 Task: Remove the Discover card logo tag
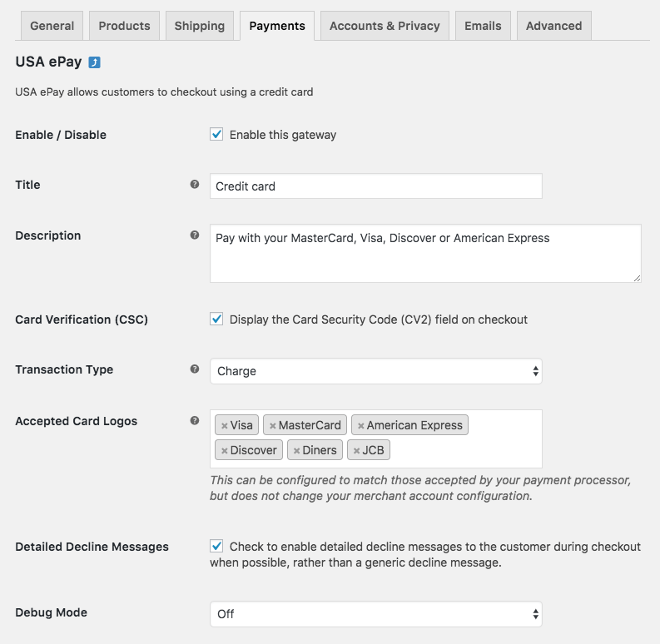pyautogui.click(x=225, y=451)
